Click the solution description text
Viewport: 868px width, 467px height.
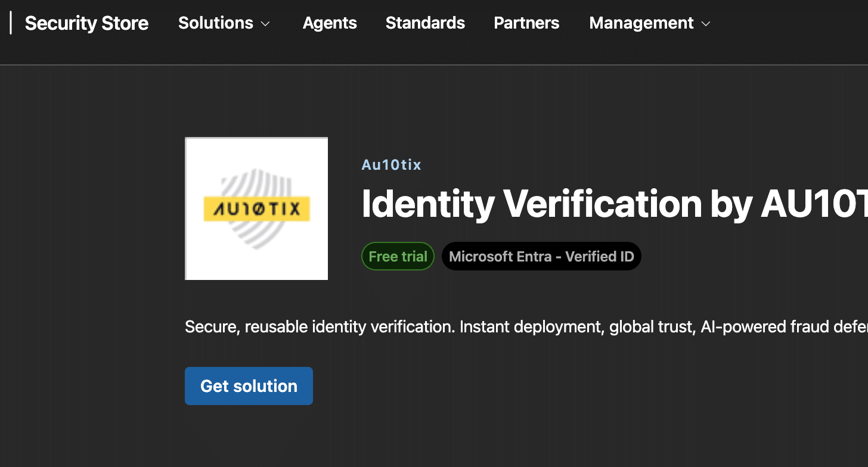pyautogui.click(x=525, y=326)
